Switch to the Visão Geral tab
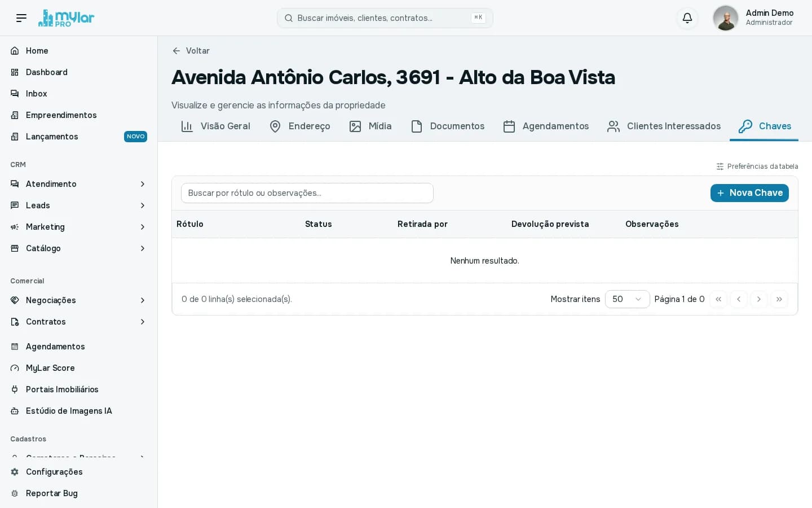 click(x=215, y=126)
